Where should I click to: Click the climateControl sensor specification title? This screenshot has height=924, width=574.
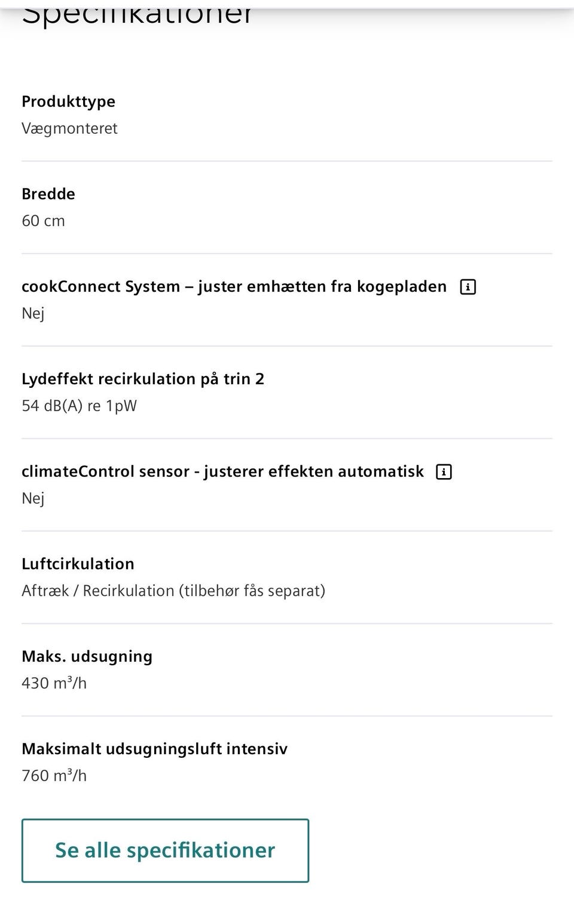222,472
